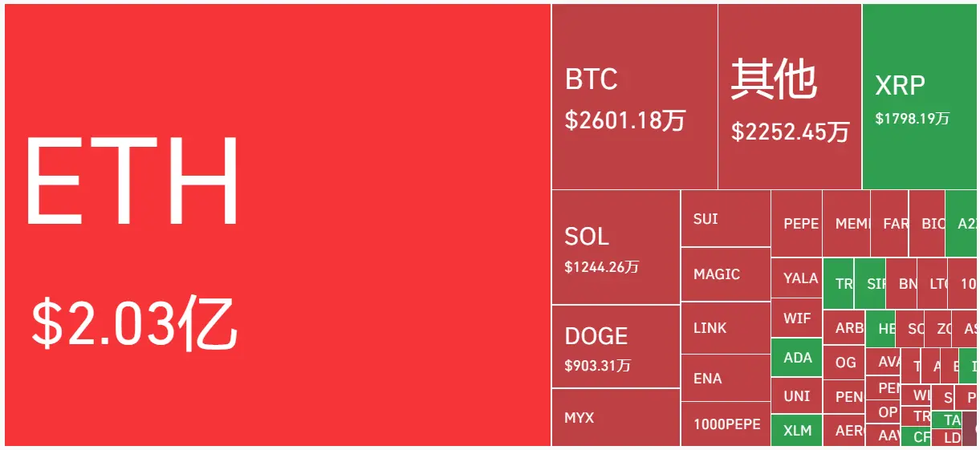980x450 pixels.
Task: Open the ARB tile
Action: [x=848, y=327]
